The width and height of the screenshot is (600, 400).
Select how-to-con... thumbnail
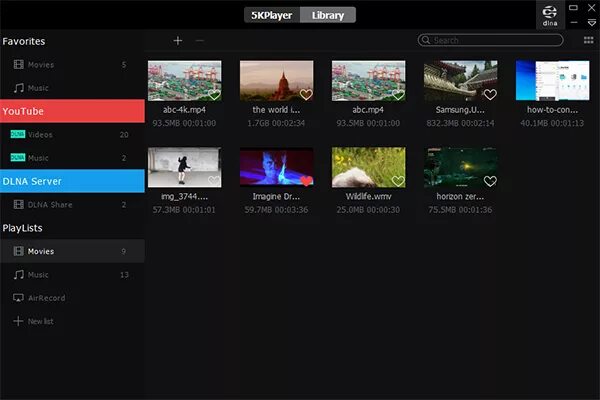553,81
